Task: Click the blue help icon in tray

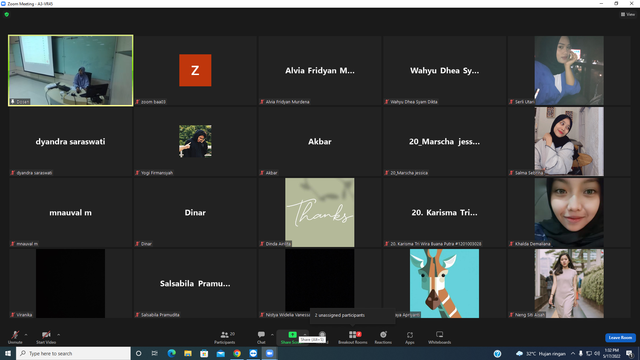Action: pyautogui.click(x=497, y=353)
